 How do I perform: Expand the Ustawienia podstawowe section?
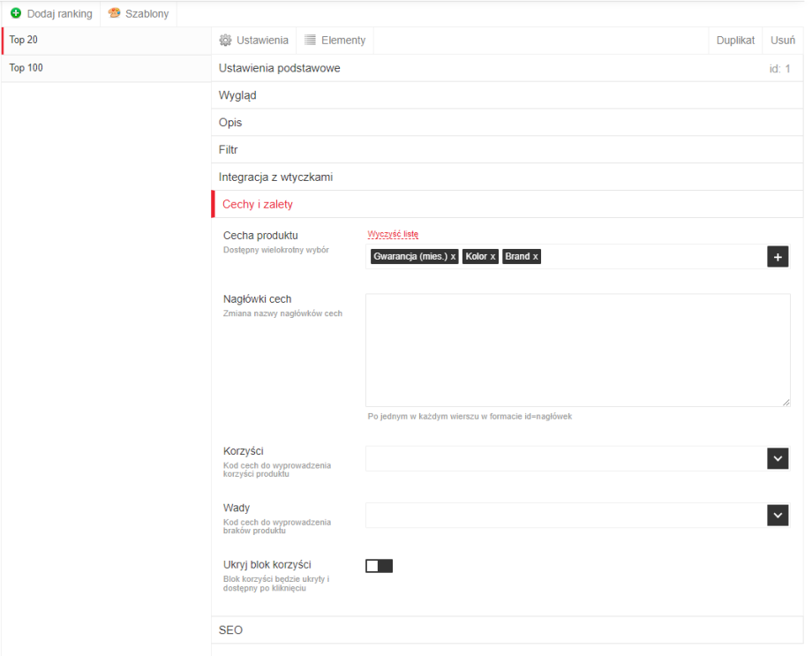[279, 68]
